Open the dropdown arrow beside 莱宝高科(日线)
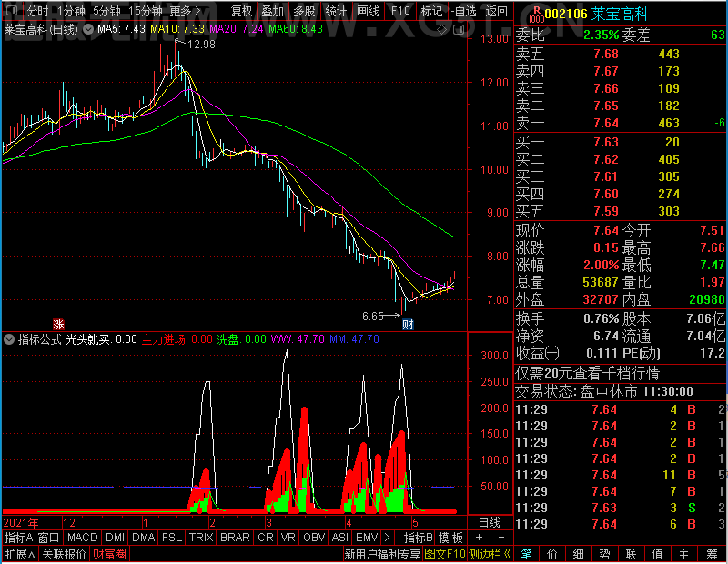This screenshot has height=564, width=728. [x=87, y=29]
